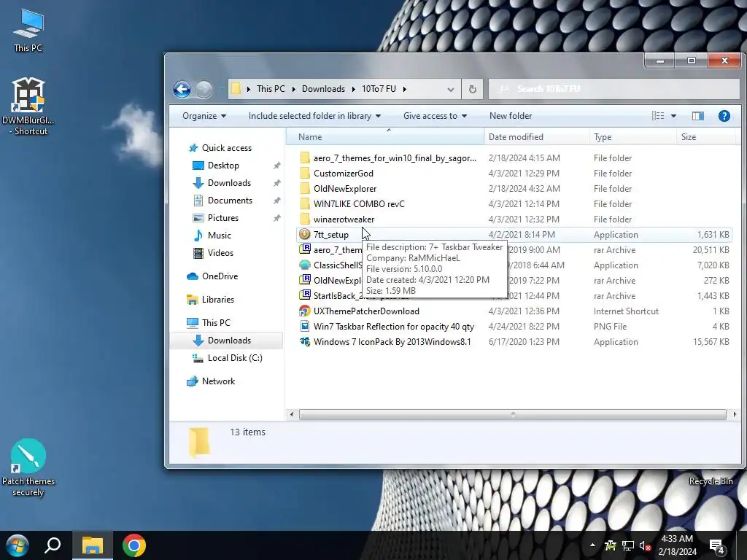
Task: Click the Explorer forward arrow button
Action: [204, 89]
